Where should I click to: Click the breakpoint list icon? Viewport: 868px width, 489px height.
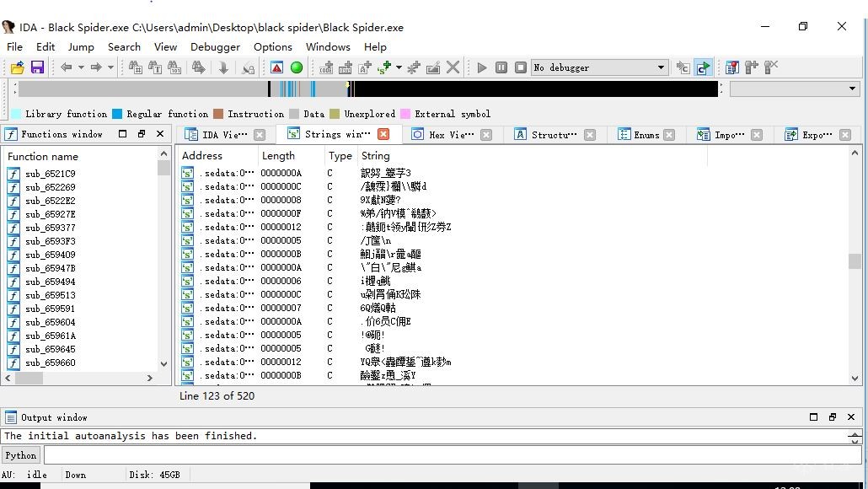coord(731,67)
